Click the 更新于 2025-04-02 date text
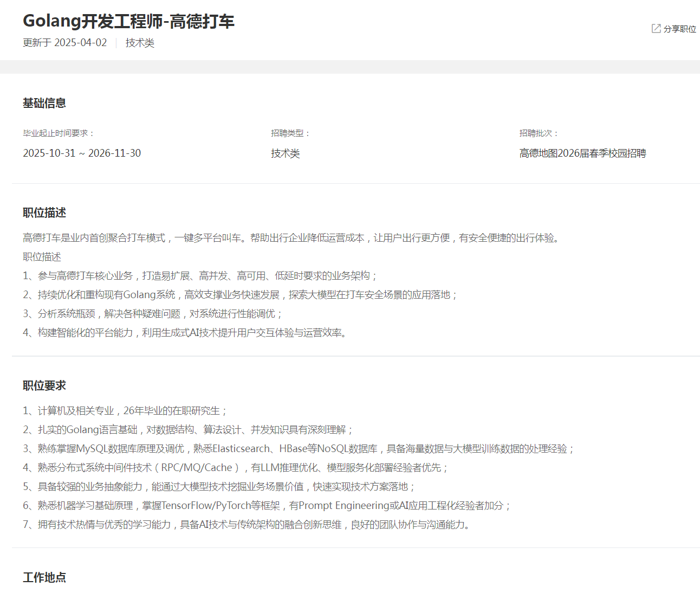This screenshot has width=700, height=593. coord(65,43)
